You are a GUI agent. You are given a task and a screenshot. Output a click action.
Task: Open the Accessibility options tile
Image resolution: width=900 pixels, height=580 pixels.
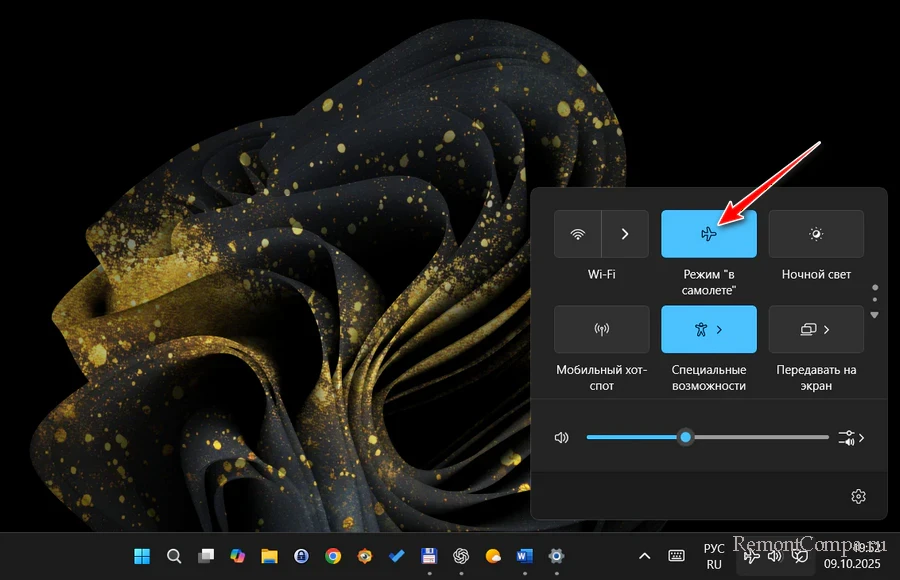pos(708,329)
